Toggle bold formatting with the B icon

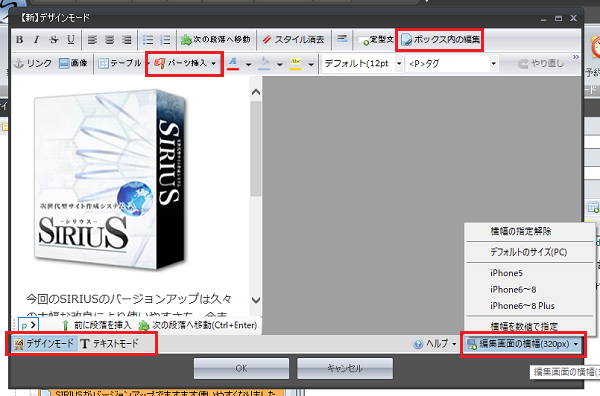coord(20,39)
